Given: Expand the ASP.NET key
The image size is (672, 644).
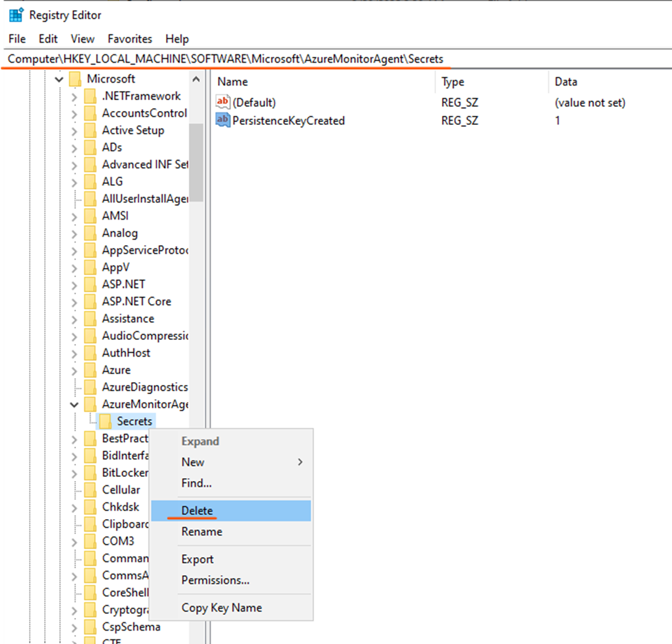Looking at the screenshot, I should (74, 285).
